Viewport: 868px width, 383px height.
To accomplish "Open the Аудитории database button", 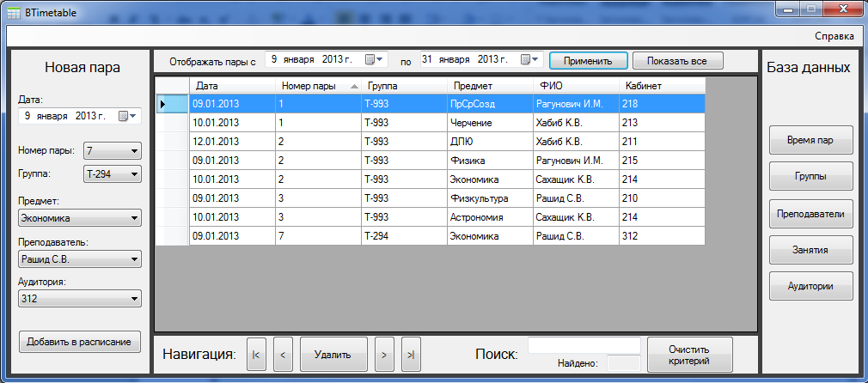I will coord(810,286).
